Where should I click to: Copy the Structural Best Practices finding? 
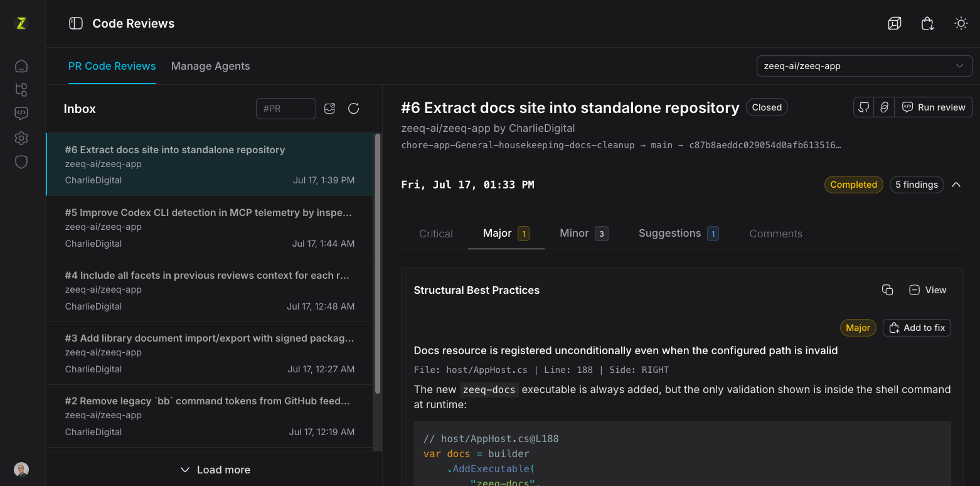coord(887,290)
